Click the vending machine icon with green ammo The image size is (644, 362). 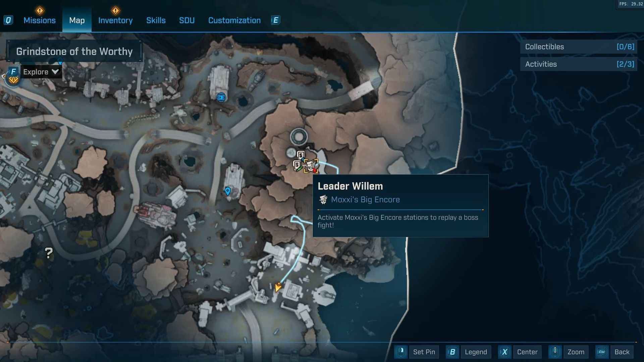click(297, 166)
